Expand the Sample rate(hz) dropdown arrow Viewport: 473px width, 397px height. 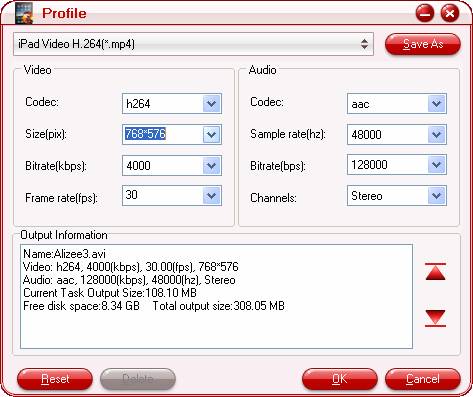[437, 135]
